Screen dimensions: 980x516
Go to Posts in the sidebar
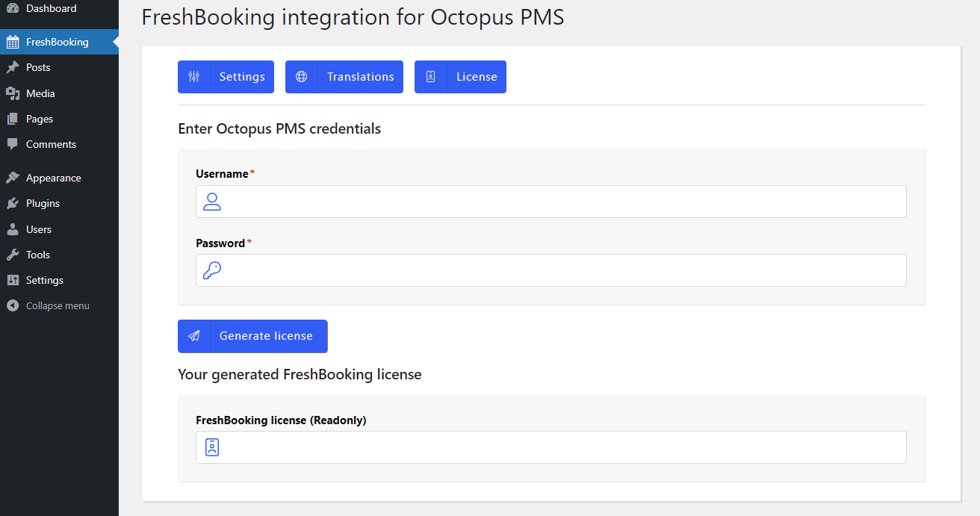point(59,67)
